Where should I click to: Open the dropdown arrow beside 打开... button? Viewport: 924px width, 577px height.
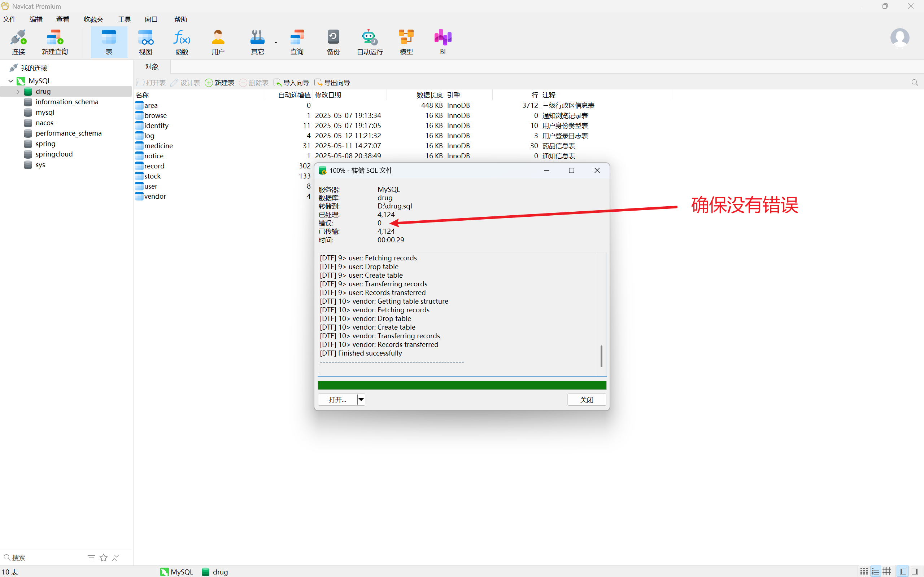coord(361,400)
